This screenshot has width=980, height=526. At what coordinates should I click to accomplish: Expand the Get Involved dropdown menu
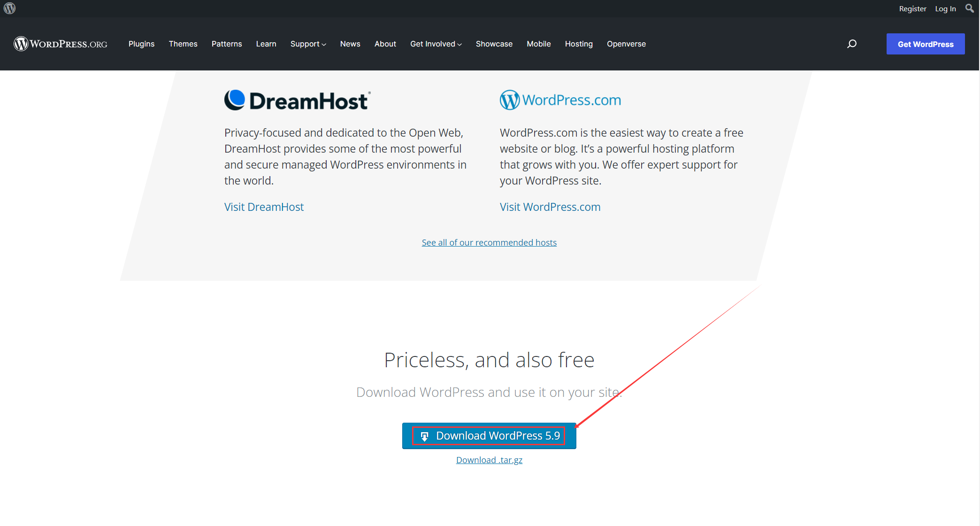pyautogui.click(x=436, y=44)
